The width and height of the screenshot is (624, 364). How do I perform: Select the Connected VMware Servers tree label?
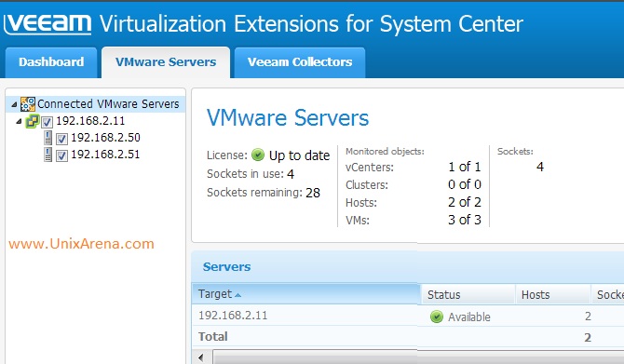pyautogui.click(x=108, y=104)
